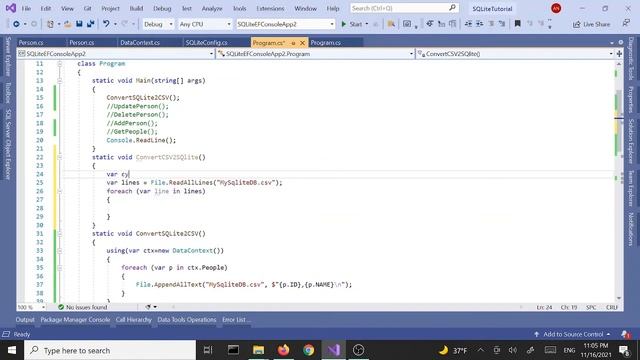Switch to the SQLiteConfig.cs tab
This screenshot has width=640, height=360.
[x=207, y=42]
